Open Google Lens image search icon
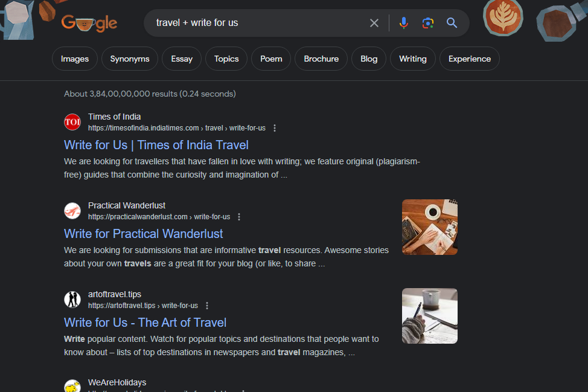Image resolution: width=588 pixels, height=392 pixels. click(x=428, y=23)
